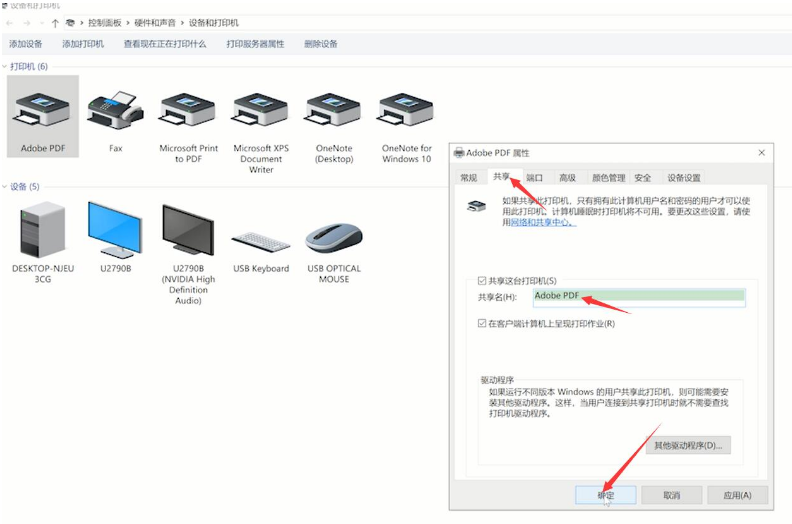Select the DESKTOP-NJEU3CG computer icon
The image size is (792, 524).
coord(42,232)
